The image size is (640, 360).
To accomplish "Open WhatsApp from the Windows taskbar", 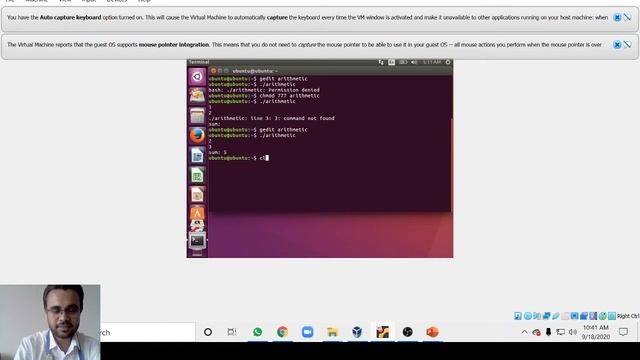I will pos(257,332).
